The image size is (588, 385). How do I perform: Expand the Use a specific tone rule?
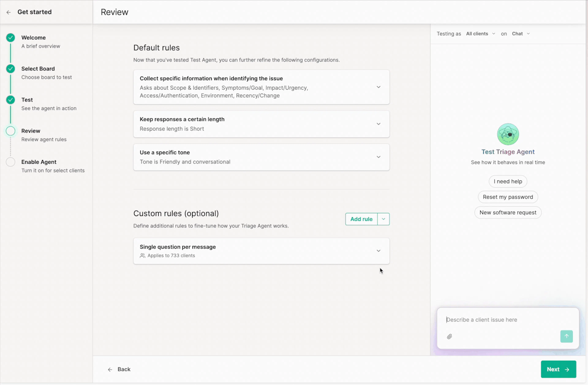click(378, 157)
